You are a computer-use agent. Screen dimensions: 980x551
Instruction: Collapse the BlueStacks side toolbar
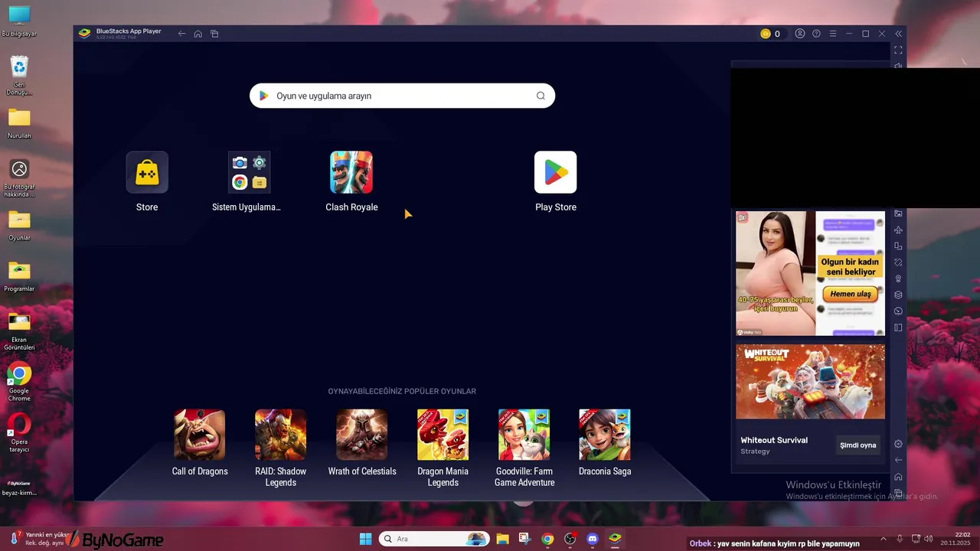[899, 34]
